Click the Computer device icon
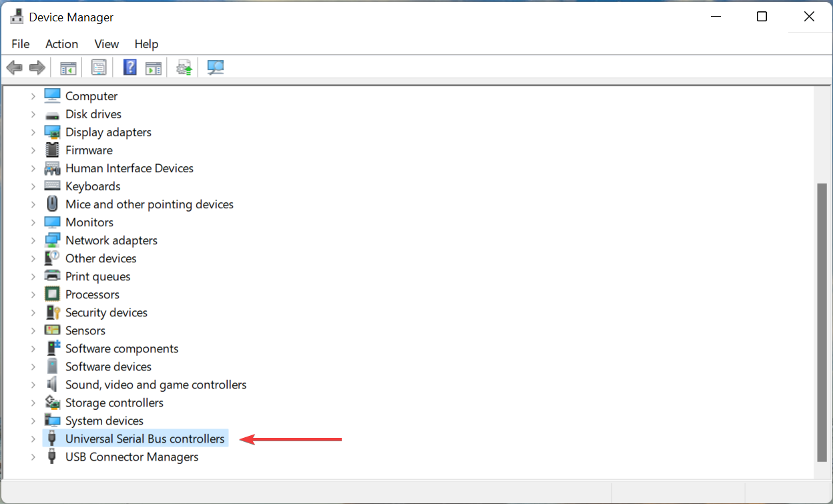833x504 pixels. (x=52, y=96)
